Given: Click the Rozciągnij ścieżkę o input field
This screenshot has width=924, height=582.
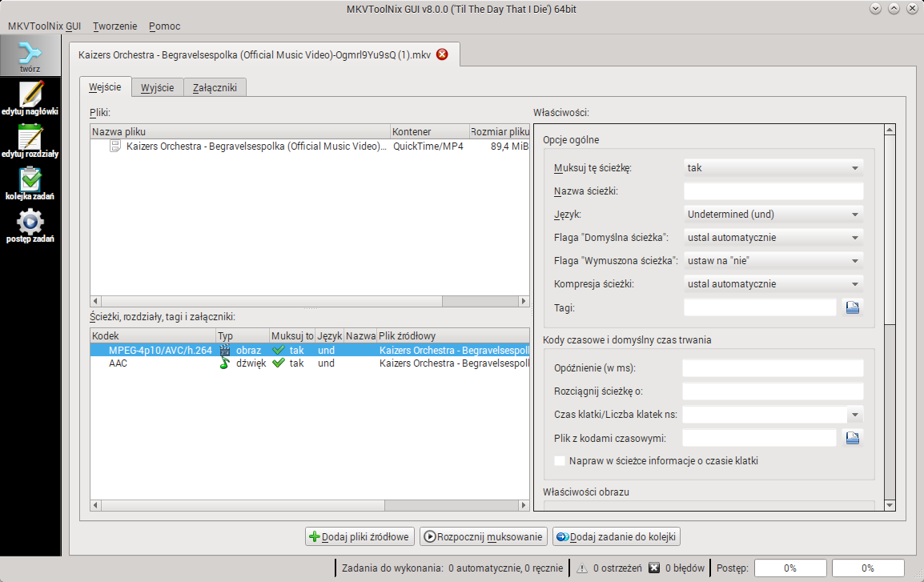Looking at the screenshot, I should coord(773,391).
